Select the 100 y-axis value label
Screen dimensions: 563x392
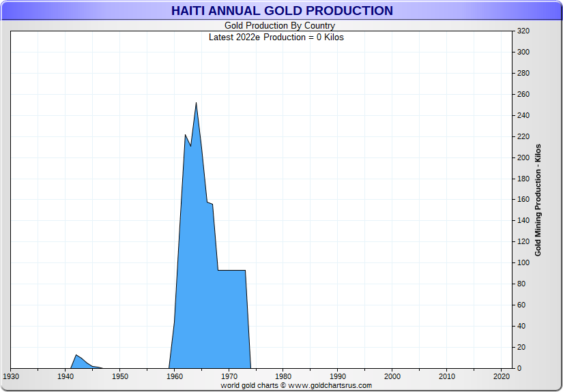(x=523, y=263)
